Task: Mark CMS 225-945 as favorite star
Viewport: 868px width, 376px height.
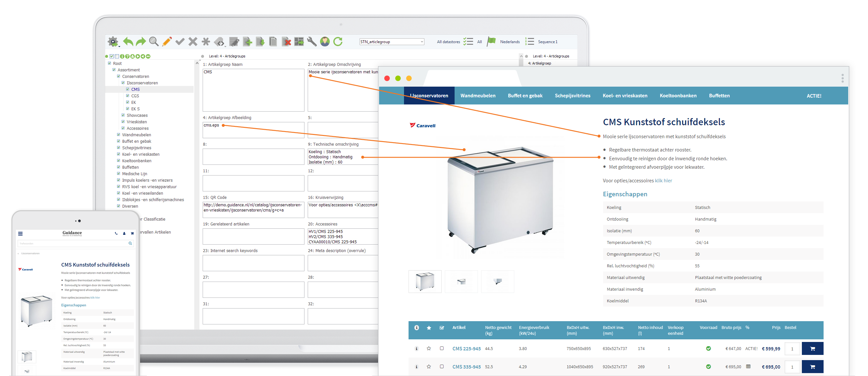Action: tap(429, 348)
